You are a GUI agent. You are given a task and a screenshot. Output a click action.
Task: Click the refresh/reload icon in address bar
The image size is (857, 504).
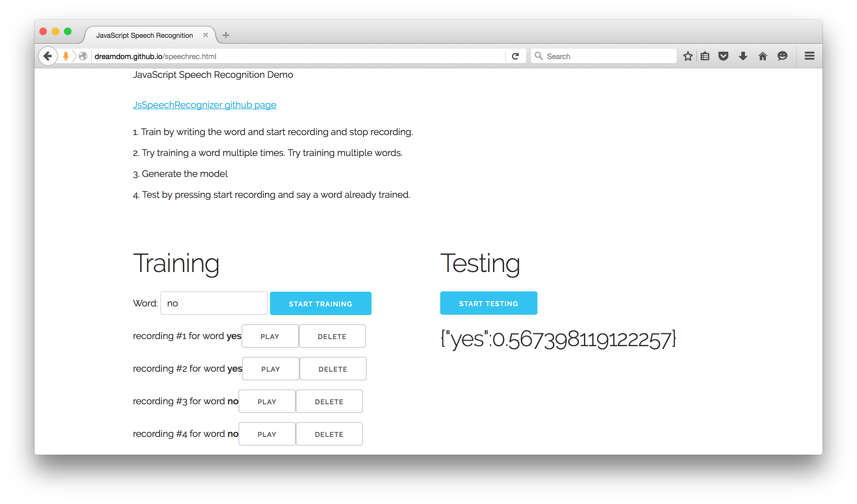coord(514,56)
